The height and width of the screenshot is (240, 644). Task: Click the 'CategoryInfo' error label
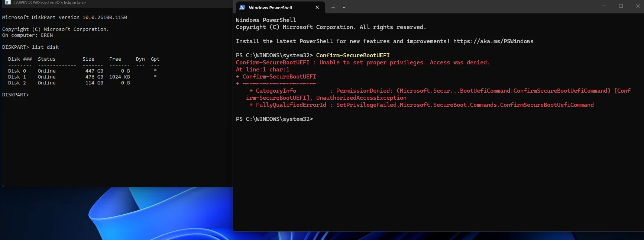(276, 91)
